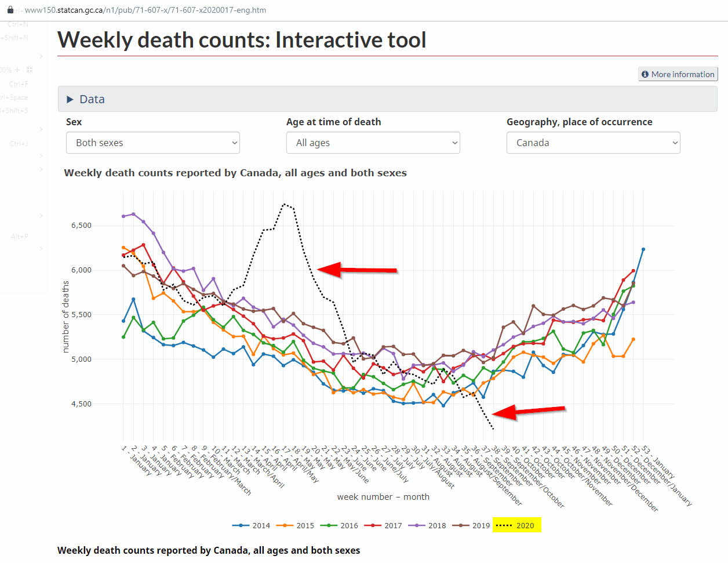This screenshot has width=728, height=563.
Task: Click the 5,500 y-axis label
Action: (81, 315)
